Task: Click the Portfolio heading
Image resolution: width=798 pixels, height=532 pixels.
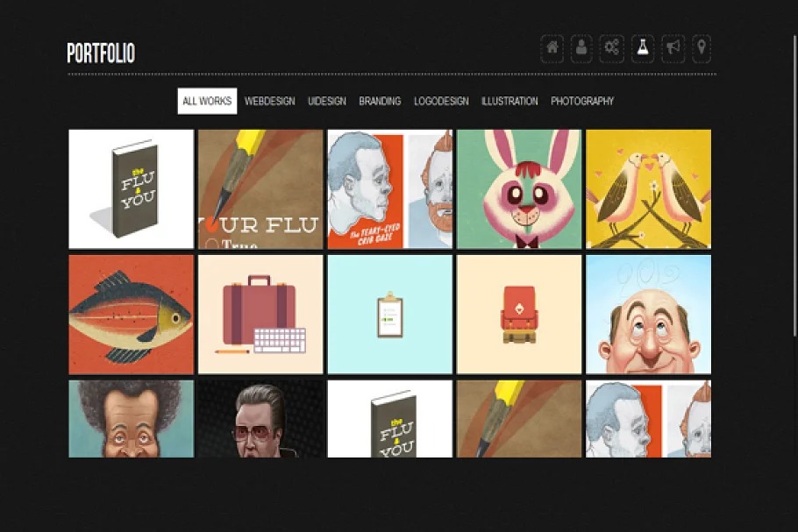Action: click(101, 53)
